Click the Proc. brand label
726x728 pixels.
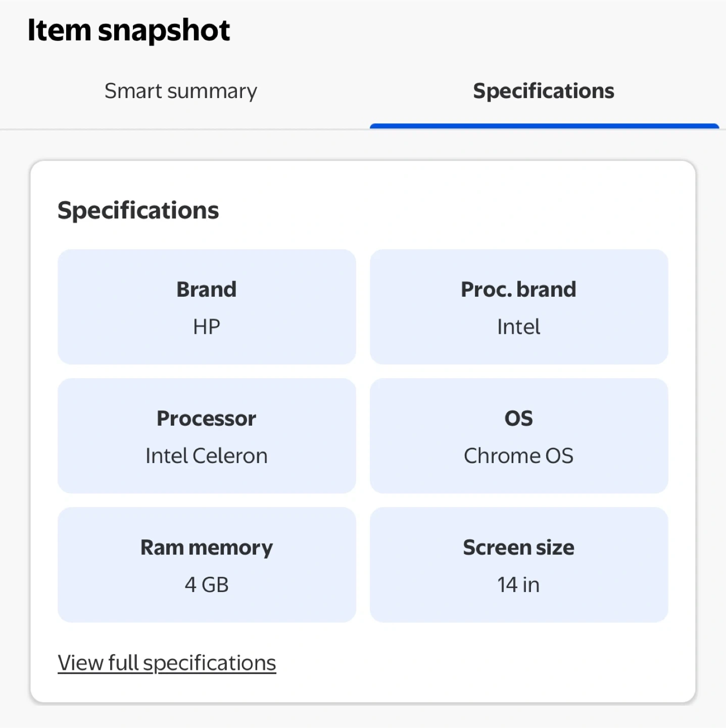tap(518, 290)
